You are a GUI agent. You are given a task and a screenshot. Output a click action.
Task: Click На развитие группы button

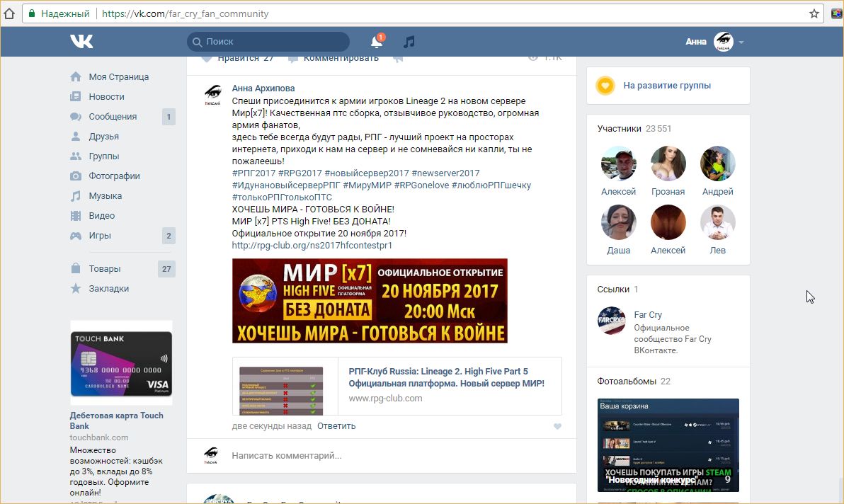click(667, 86)
